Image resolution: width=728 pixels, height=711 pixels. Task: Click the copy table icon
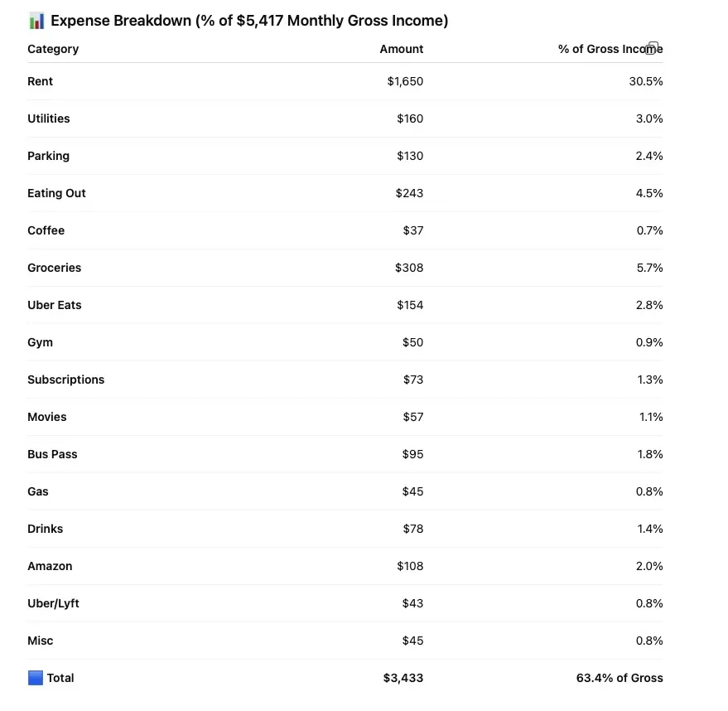[x=653, y=48]
